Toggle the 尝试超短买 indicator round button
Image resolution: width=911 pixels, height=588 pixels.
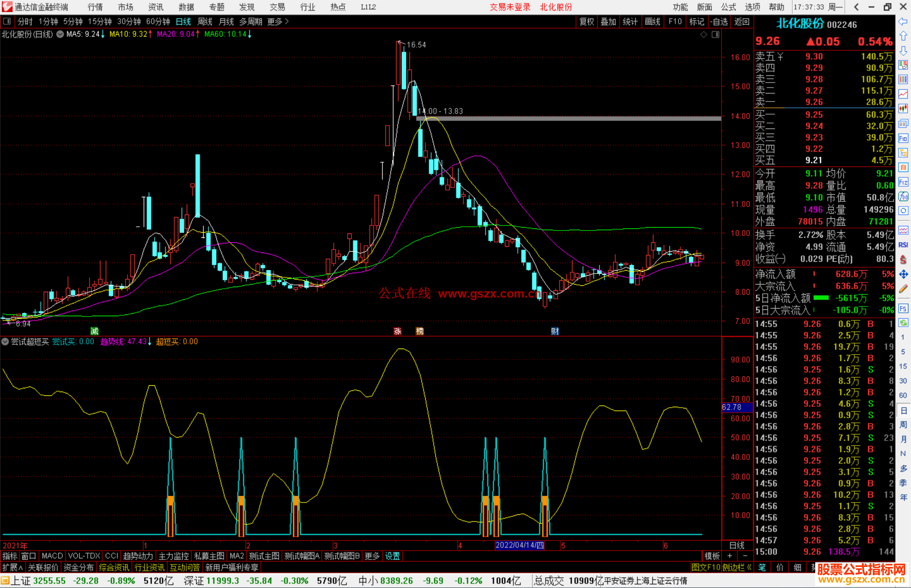pos(5,341)
